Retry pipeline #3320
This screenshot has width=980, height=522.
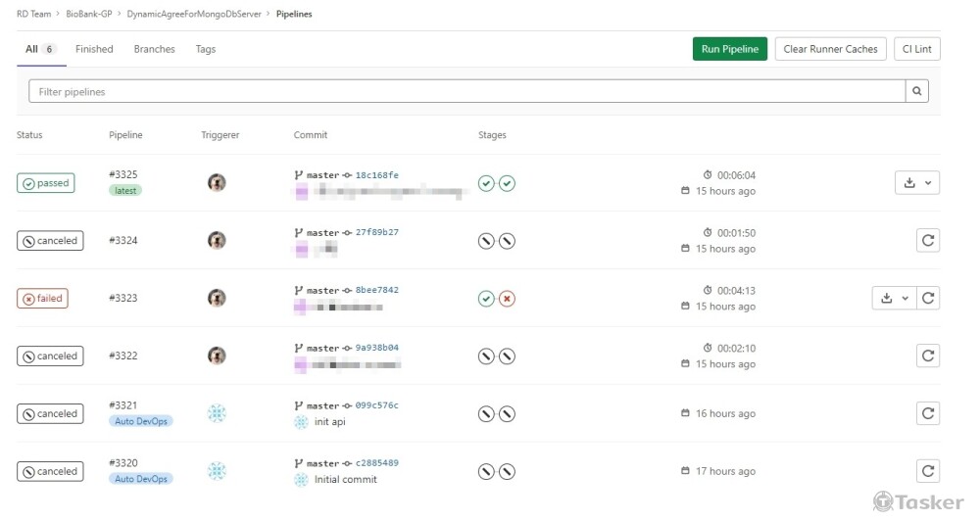point(927,471)
